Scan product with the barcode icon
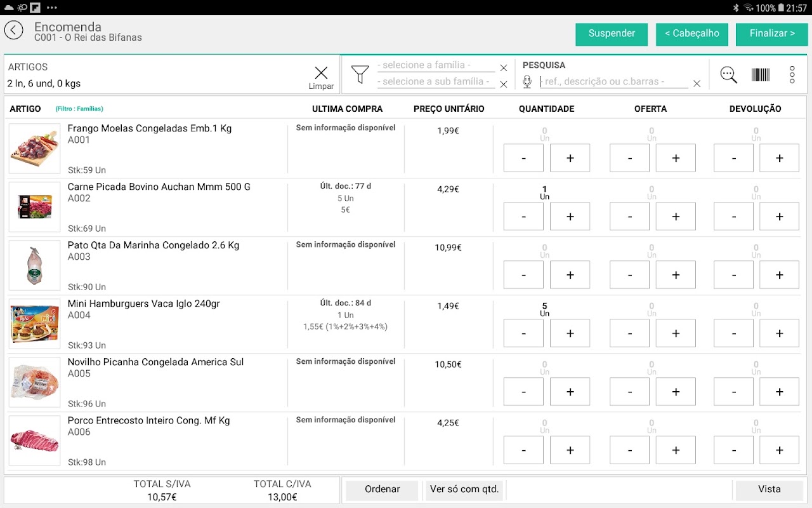Screen dimensions: 812x508 click(x=761, y=75)
